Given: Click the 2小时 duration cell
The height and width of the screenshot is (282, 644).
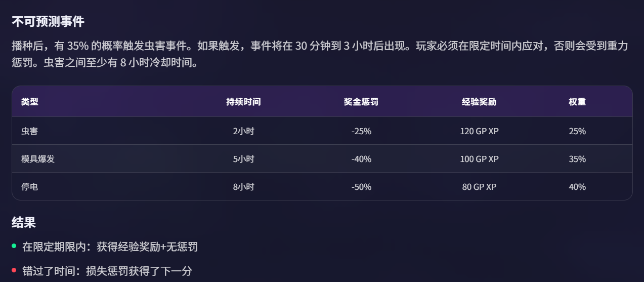Looking at the screenshot, I should coord(243,131).
